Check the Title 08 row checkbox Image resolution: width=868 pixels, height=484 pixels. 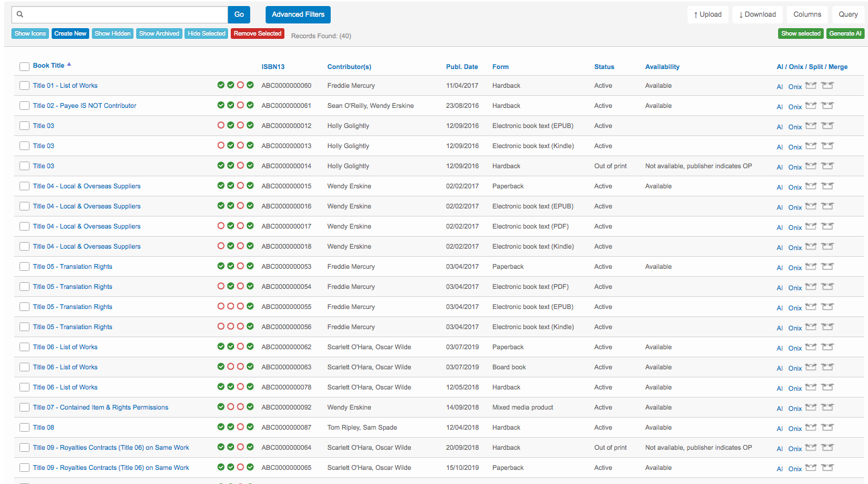pyautogui.click(x=24, y=428)
